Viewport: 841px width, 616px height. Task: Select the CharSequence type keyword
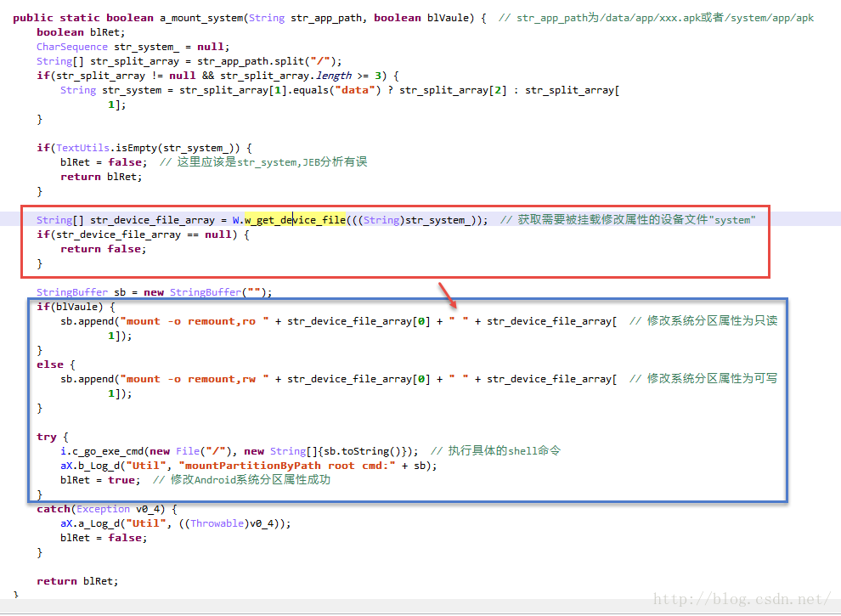pyautogui.click(x=72, y=47)
